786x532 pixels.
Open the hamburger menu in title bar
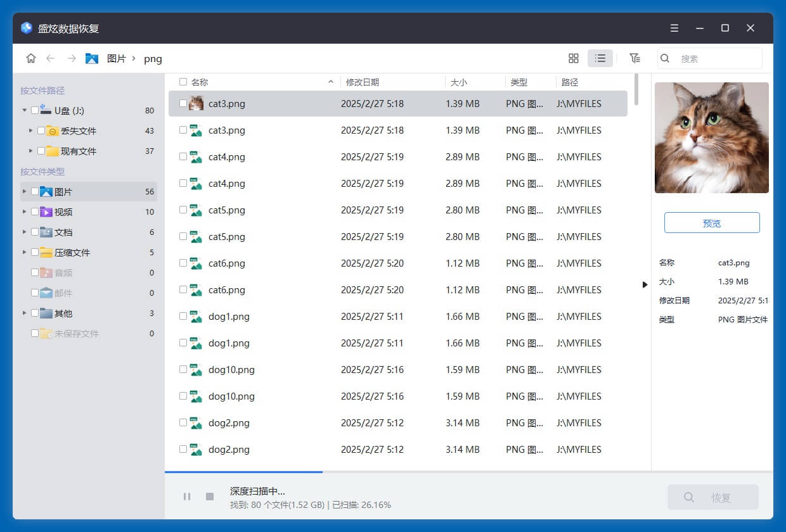coord(674,28)
